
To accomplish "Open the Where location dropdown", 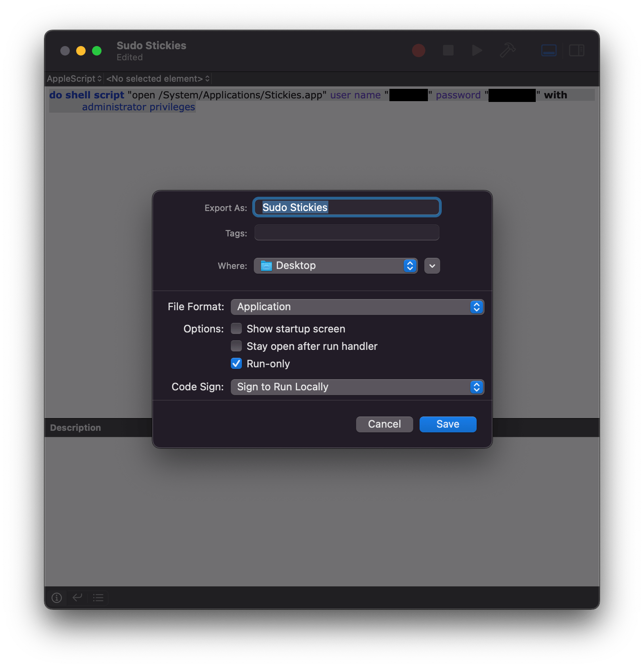I will (335, 266).
